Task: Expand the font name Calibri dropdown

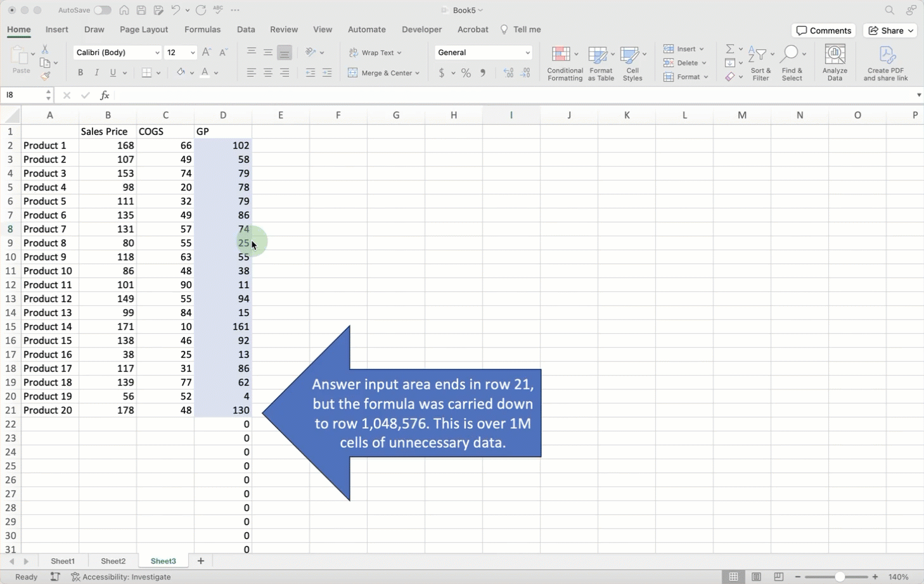Action: click(157, 53)
